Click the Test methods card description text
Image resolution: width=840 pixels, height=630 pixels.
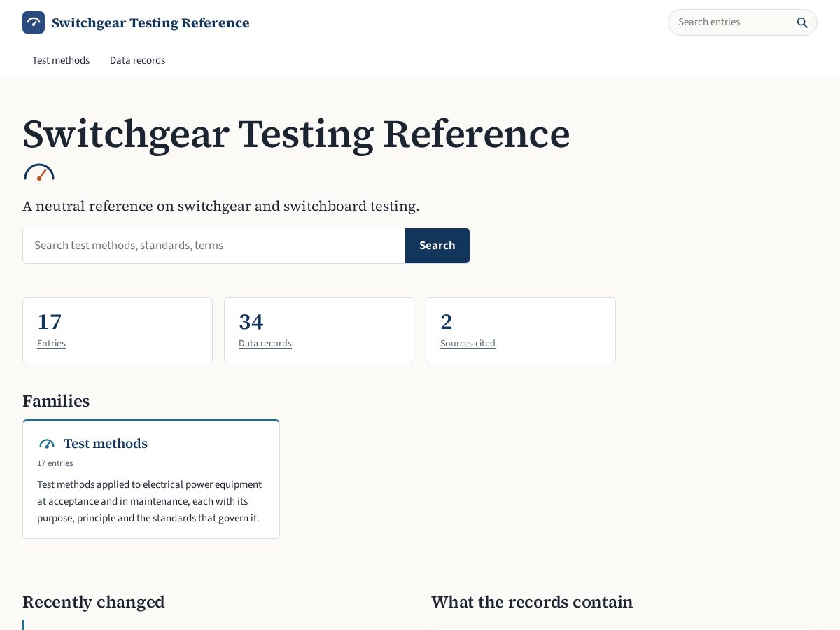(150, 501)
